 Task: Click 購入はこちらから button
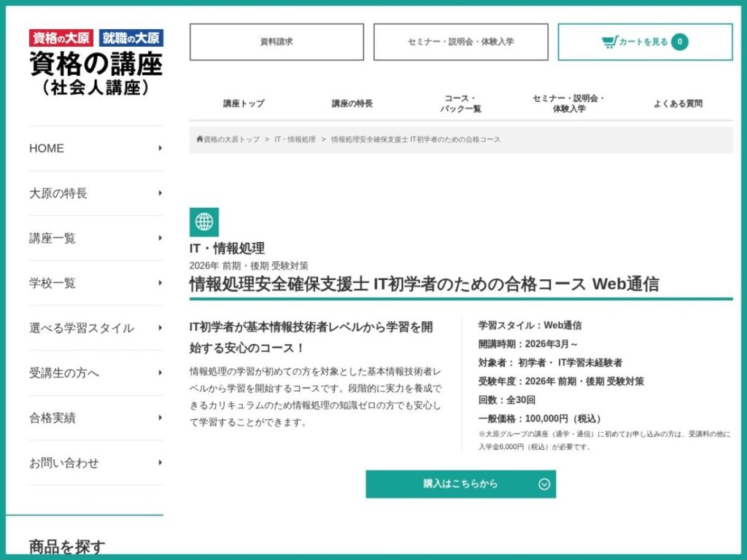(461, 484)
